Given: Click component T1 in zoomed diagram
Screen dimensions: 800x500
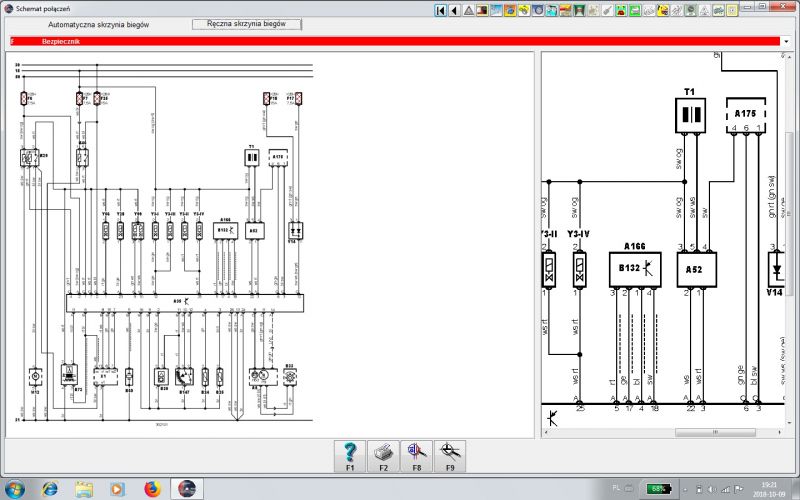Looking at the screenshot, I should click(x=690, y=115).
